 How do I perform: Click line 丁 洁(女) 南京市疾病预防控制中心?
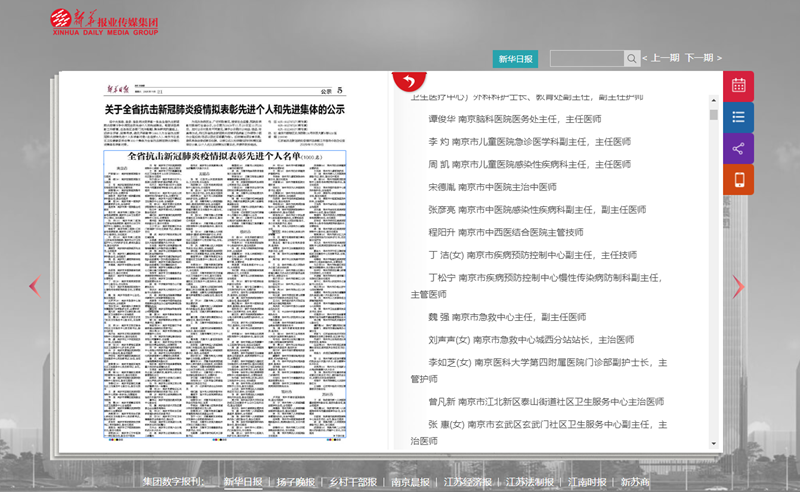coord(533,255)
